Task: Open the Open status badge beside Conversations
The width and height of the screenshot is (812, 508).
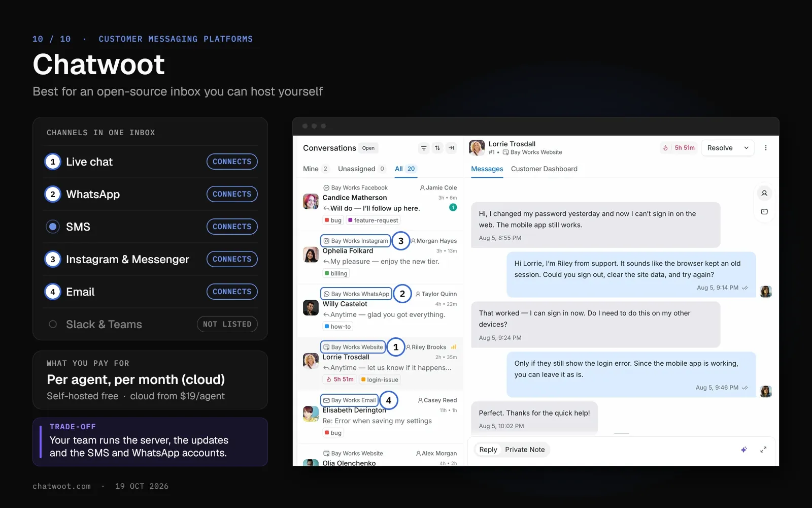Action: (x=368, y=148)
